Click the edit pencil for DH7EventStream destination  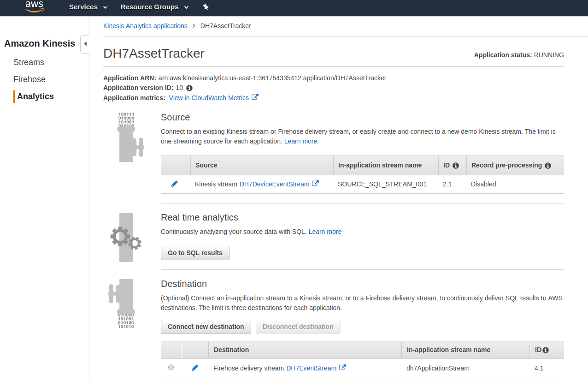point(194,368)
